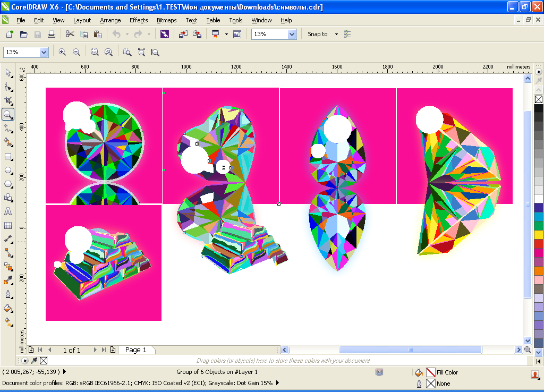Click the Print icon
The height and width of the screenshot is (392, 544).
tap(52, 34)
